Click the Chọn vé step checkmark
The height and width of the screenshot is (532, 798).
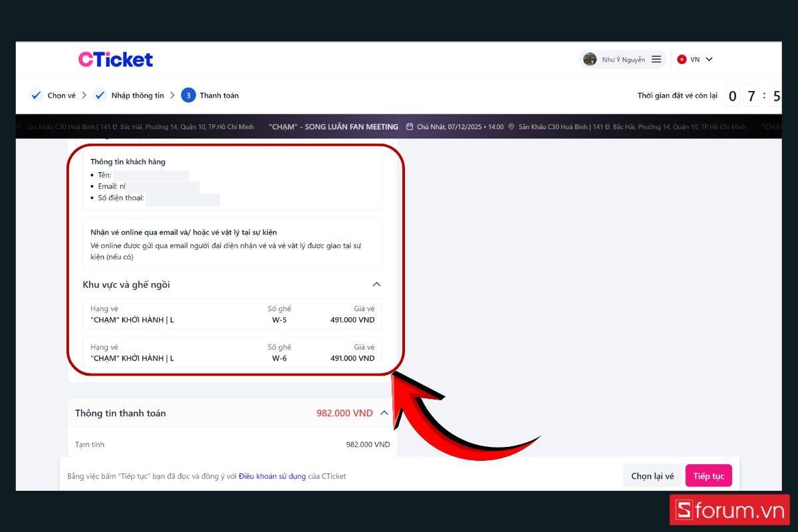[36, 95]
